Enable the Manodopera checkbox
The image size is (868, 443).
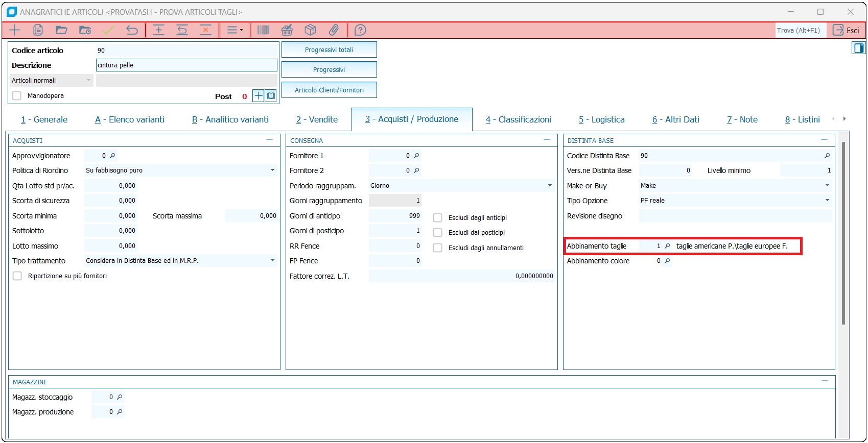(x=17, y=96)
